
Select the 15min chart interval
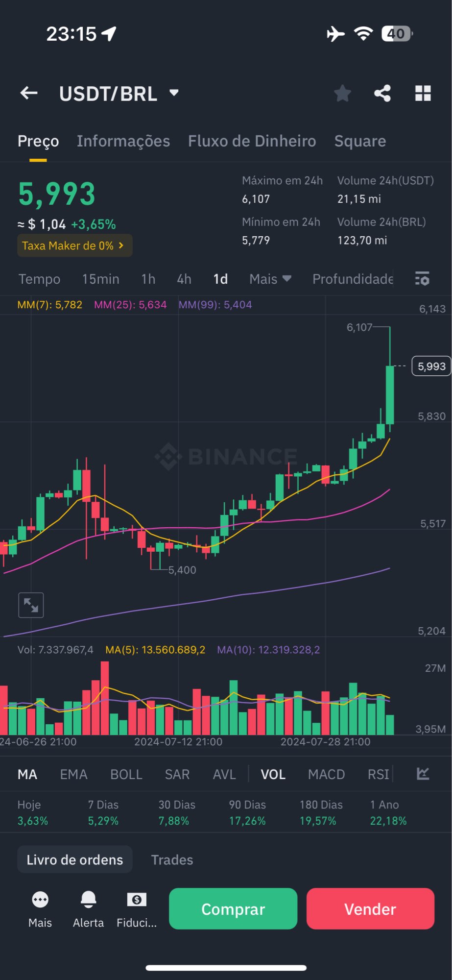(x=101, y=279)
